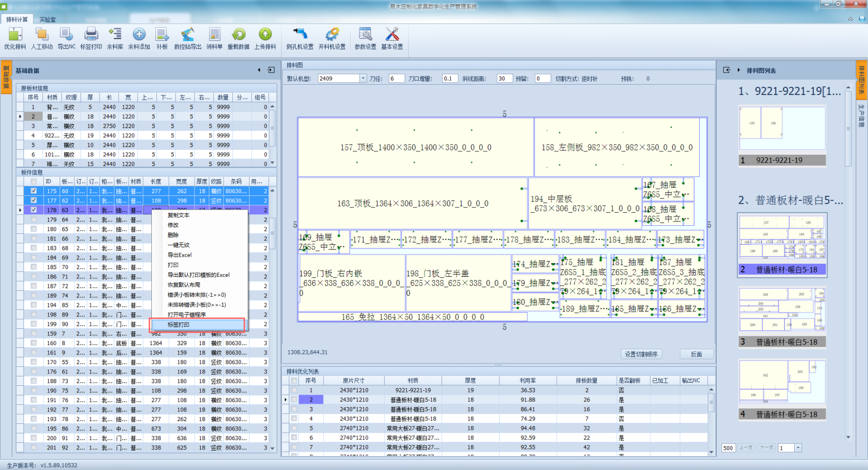This screenshot has height=470, width=868.
Task: Open the page number dropdown beside 下一页
Action: click(x=797, y=448)
